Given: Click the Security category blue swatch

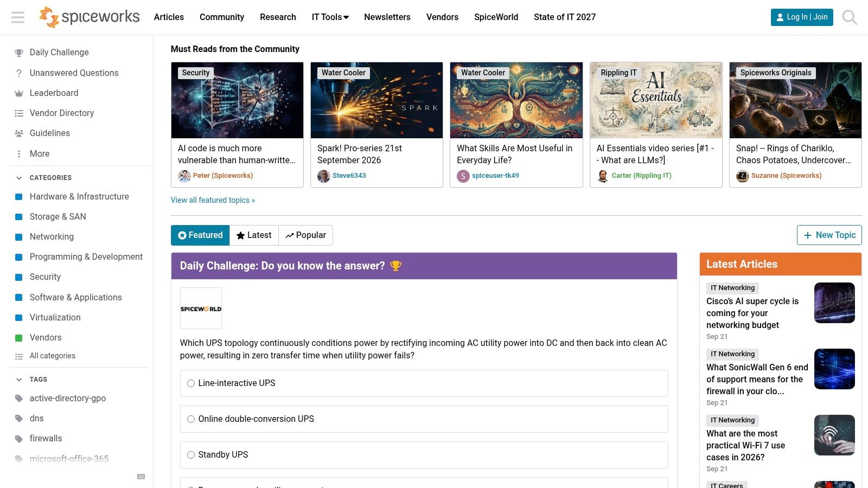Looking at the screenshot, I should click(x=19, y=277).
